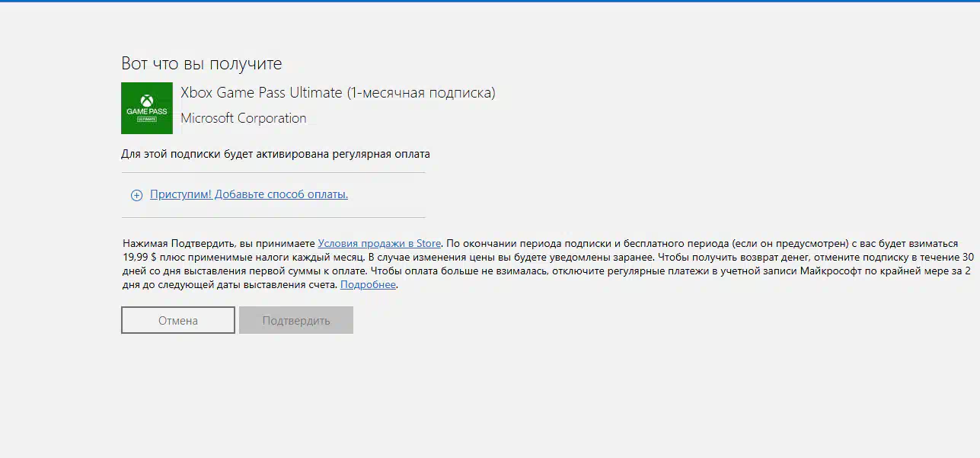Click the Xbox Game Pass Ultimate logo
This screenshot has height=458, width=980.
[147, 108]
